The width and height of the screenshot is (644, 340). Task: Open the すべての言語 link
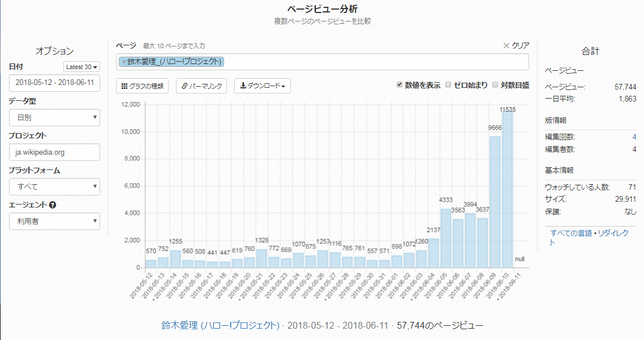(571, 233)
